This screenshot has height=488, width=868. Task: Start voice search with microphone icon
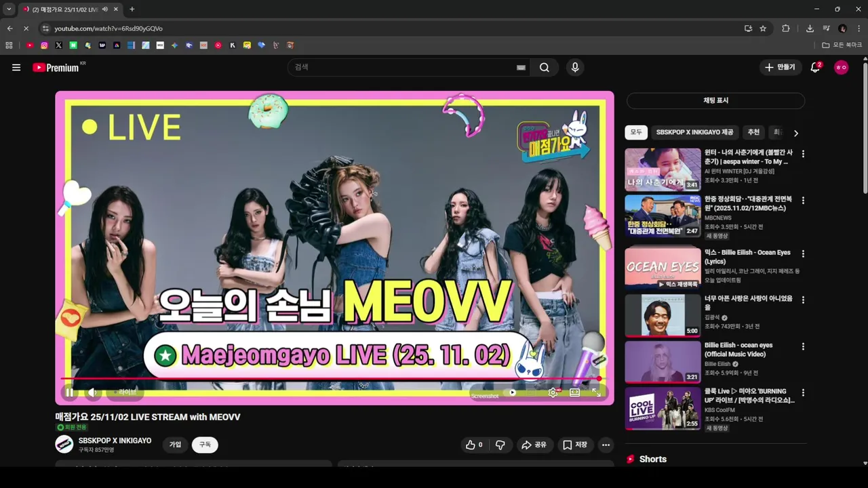coord(575,68)
